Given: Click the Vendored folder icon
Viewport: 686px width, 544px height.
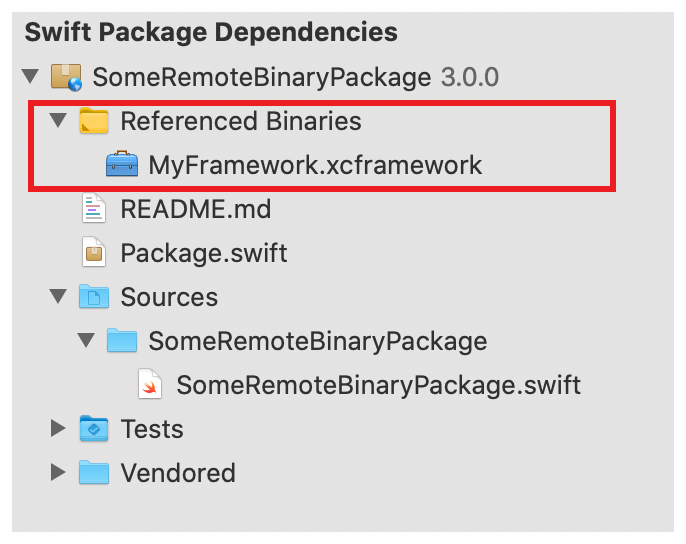Looking at the screenshot, I should 94,473.
